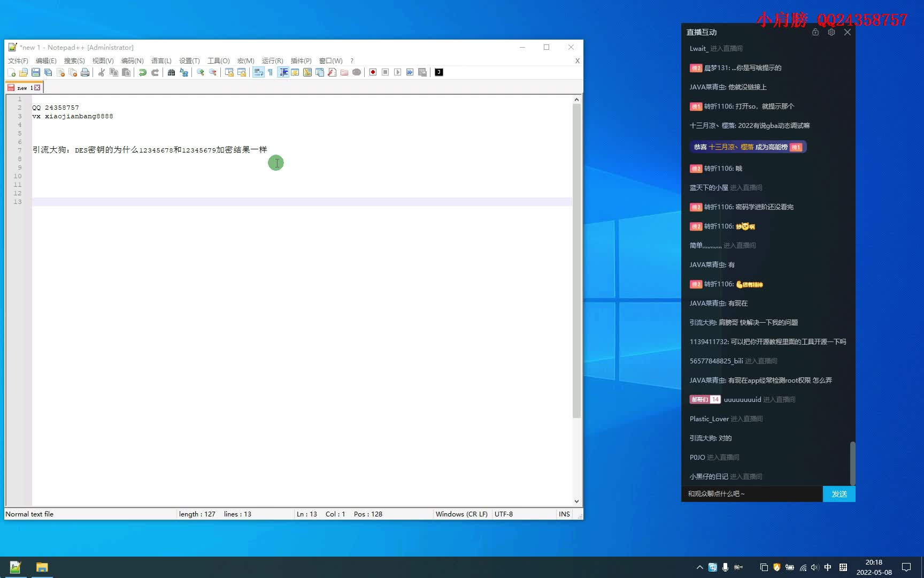Click the lock icon in 直播互动 panel
Screen dimensions: 924x578
[815, 32]
